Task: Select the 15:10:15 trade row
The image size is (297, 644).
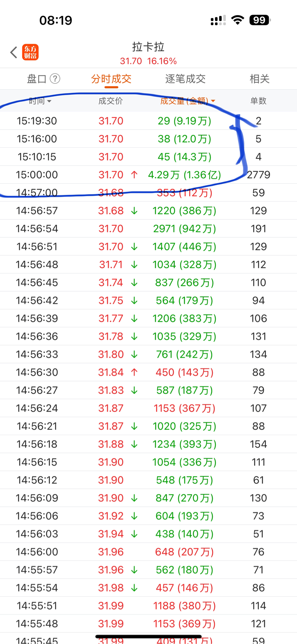Action: point(148,157)
